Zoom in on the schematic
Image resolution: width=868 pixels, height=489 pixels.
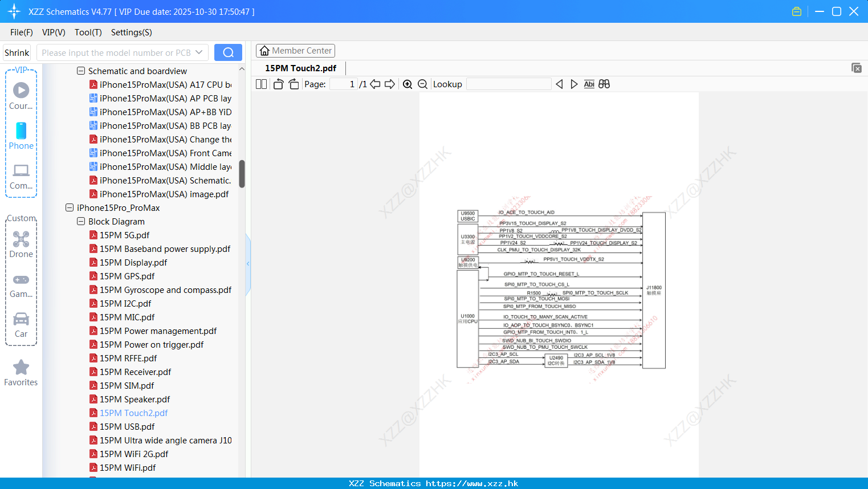407,84
